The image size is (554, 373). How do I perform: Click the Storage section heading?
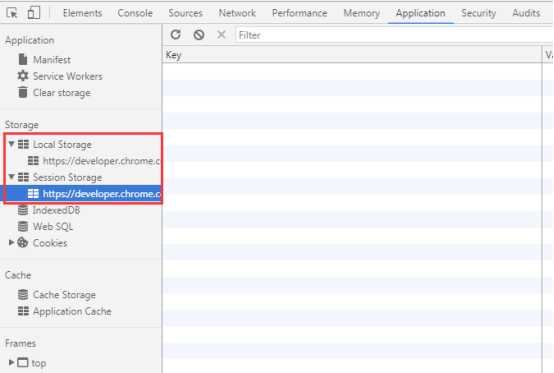click(x=22, y=125)
